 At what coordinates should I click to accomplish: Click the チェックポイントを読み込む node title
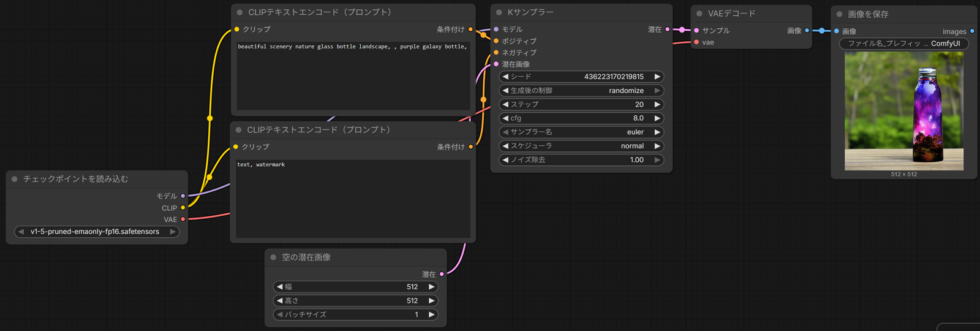coord(76,179)
